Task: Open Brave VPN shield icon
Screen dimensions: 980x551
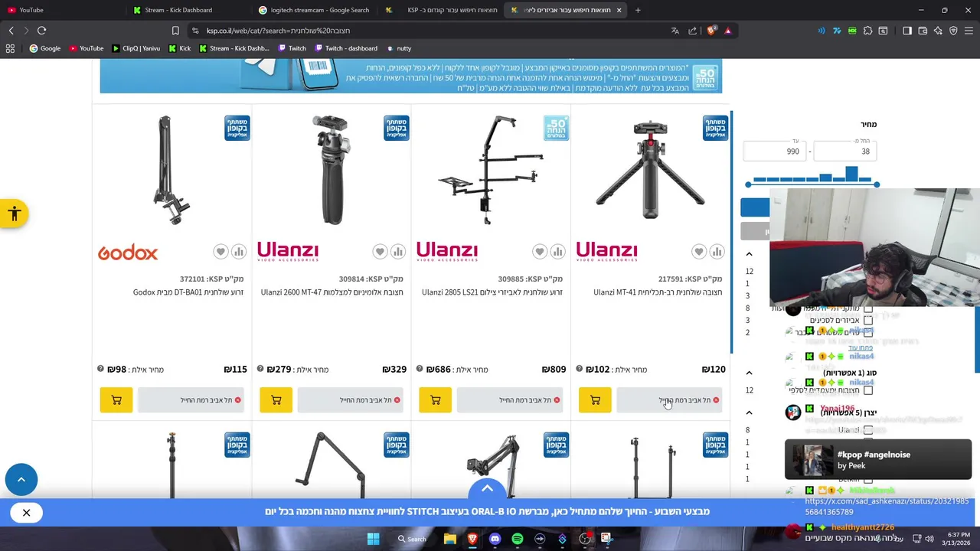Action: pyautogui.click(x=953, y=31)
